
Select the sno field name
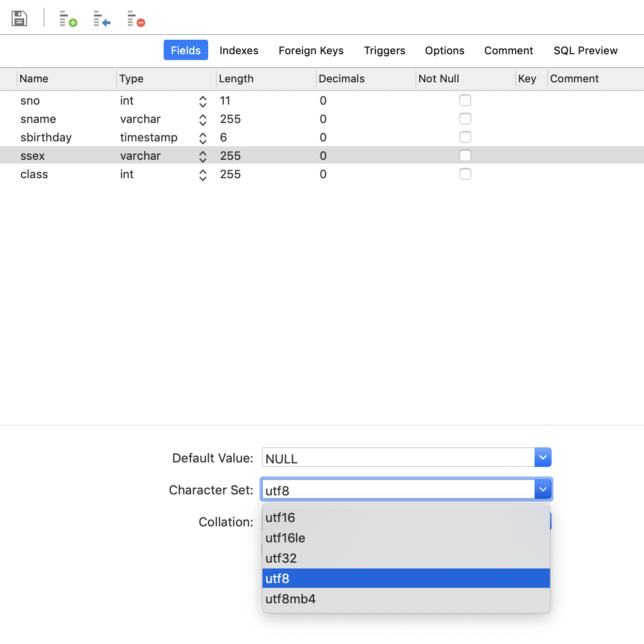[x=30, y=101]
